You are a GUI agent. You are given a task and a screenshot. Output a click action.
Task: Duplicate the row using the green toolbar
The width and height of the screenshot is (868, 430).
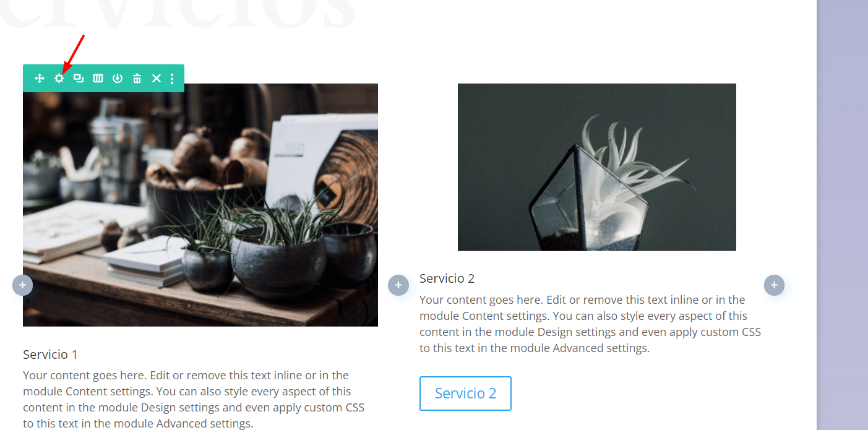click(x=79, y=79)
